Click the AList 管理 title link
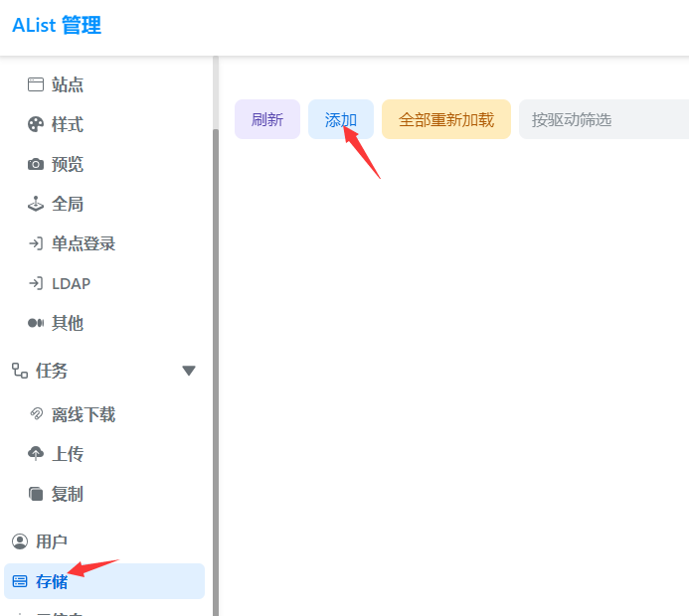Screen dimensions: 689x616 click(57, 25)
